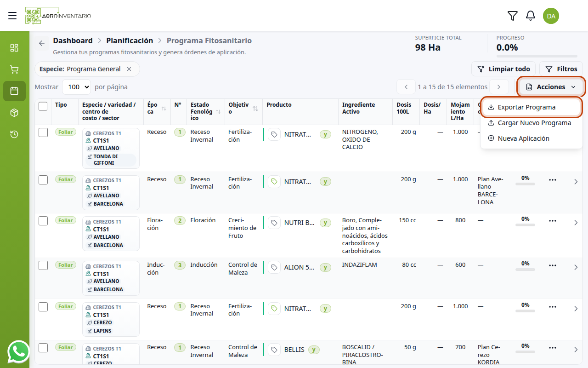
Task: Open WhatsApp chat support
Action: (x=18, y=352)
